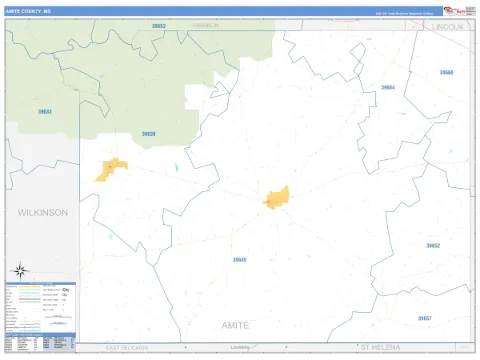Click ZIP code label 39664
The width and height of the screenshot is (480, 360).
[388, 87]
